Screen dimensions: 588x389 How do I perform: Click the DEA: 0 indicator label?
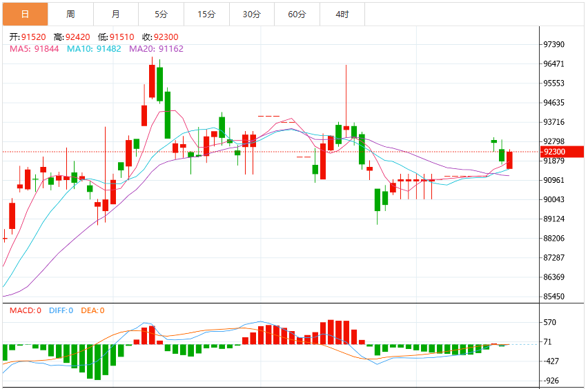coord(92,310)
